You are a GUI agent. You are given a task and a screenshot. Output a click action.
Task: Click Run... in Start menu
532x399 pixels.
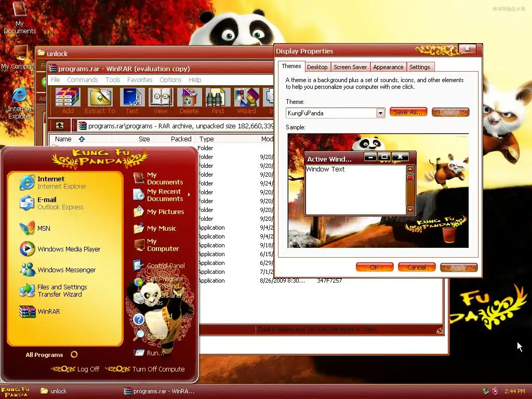149,353
